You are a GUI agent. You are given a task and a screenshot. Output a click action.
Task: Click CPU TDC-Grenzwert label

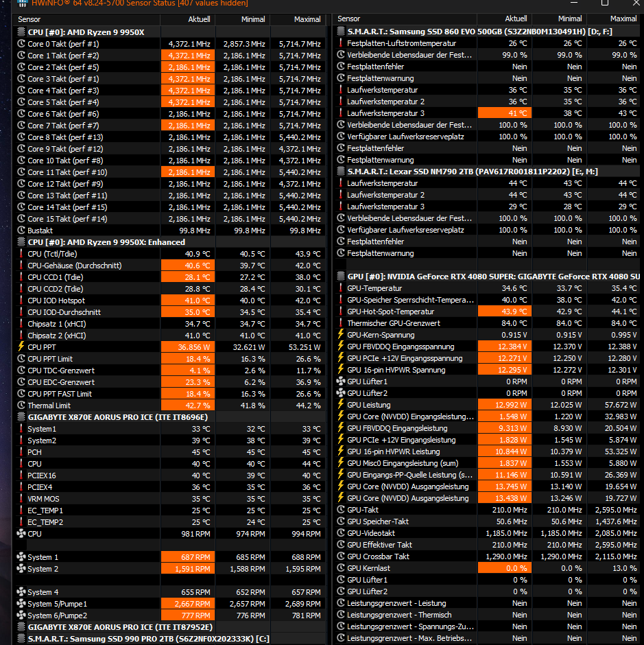click(x=61, y=371)
